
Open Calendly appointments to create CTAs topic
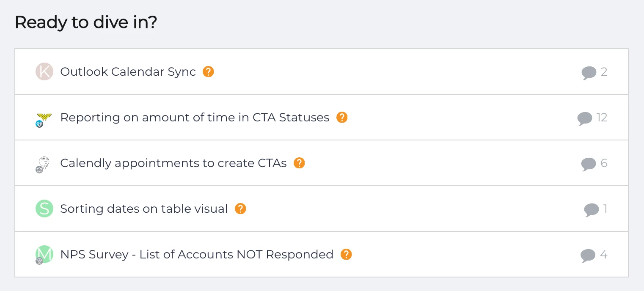[173, 163]
